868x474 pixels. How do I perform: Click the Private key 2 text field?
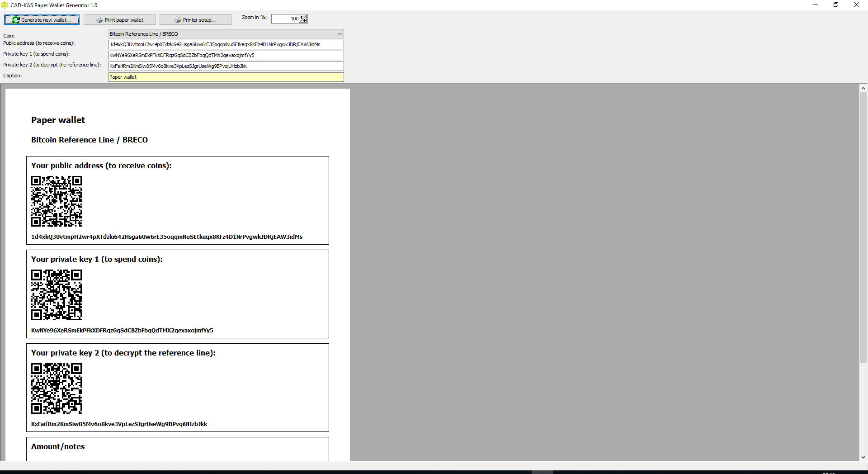226,66
